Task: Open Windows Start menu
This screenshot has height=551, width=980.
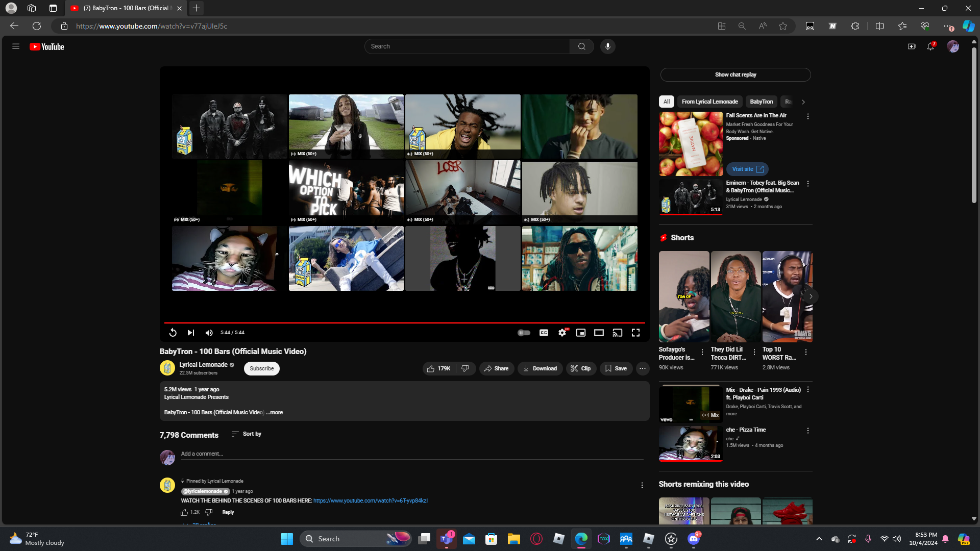Action: click(287, 539)
